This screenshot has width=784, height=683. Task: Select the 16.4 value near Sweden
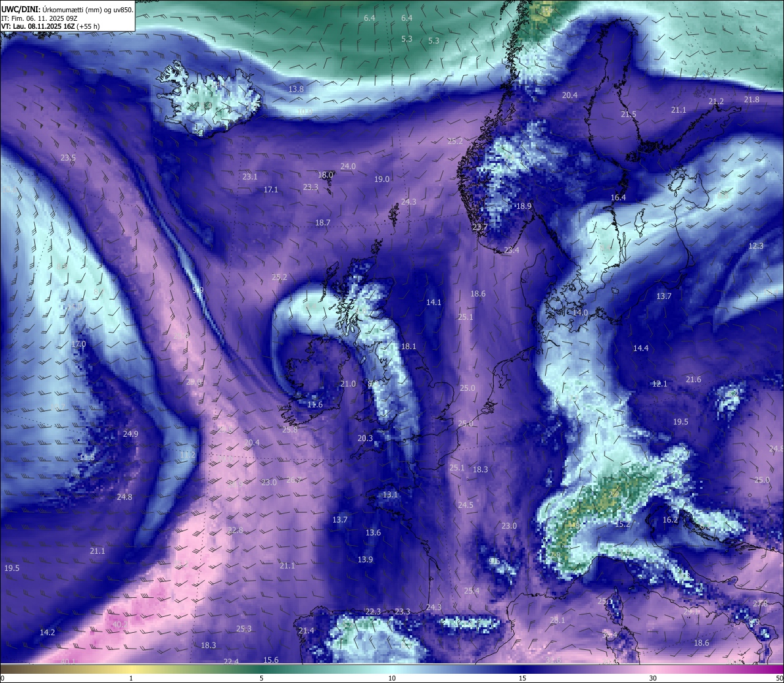pos(619,197)
